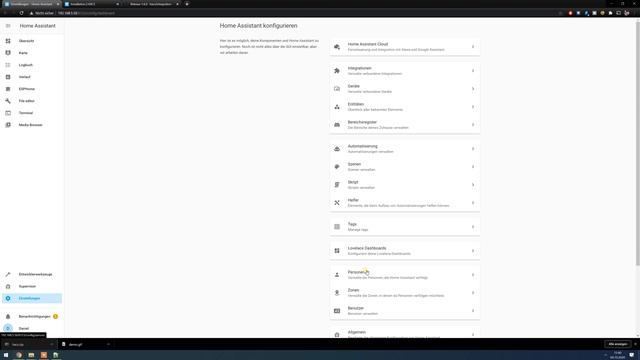The image size is (640, 360).
Task: Open Logbuch in the sidebar
Action: 32,65
